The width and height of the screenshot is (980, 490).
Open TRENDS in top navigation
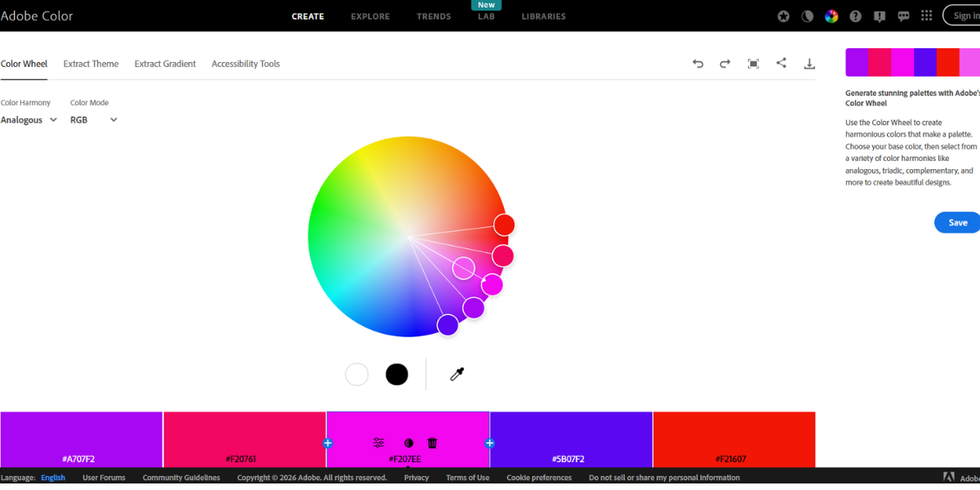(434, 16)
